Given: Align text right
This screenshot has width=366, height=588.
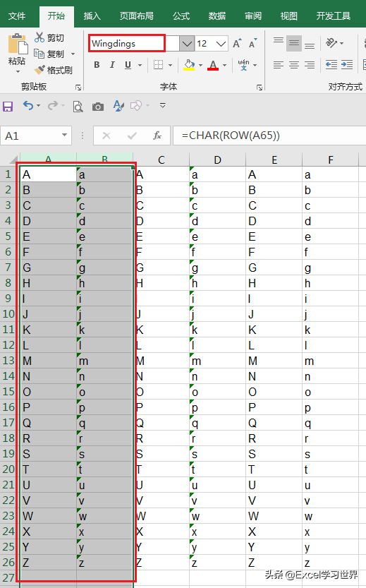Looking at the screenshot, I should coord(310,65).
